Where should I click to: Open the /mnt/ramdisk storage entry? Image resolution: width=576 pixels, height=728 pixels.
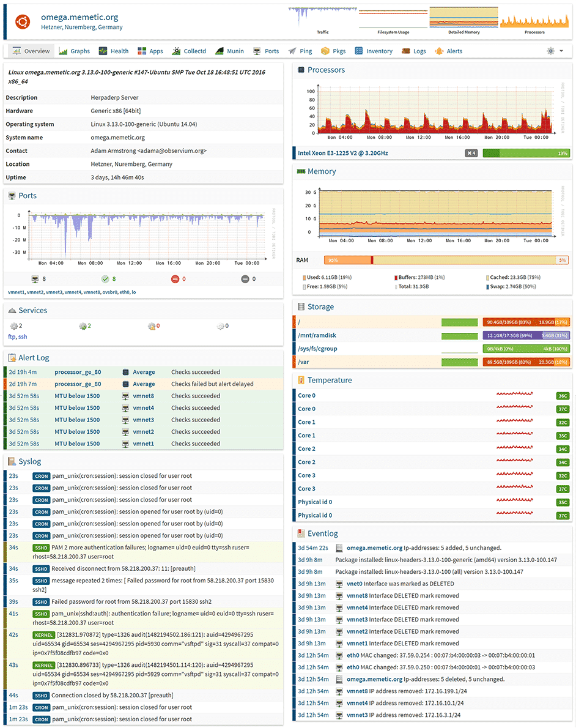click(x=317, y=335)
